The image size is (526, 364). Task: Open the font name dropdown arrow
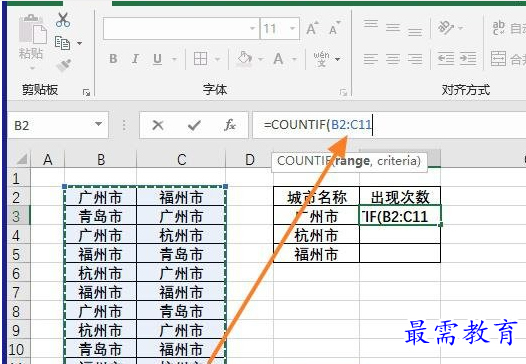tap(253, 29)
